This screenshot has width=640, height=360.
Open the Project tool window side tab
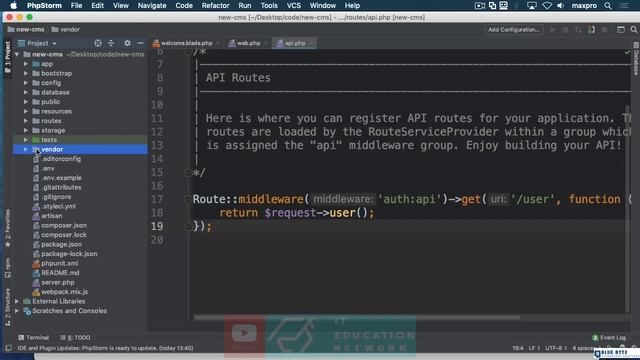click(x=7, y=57)
